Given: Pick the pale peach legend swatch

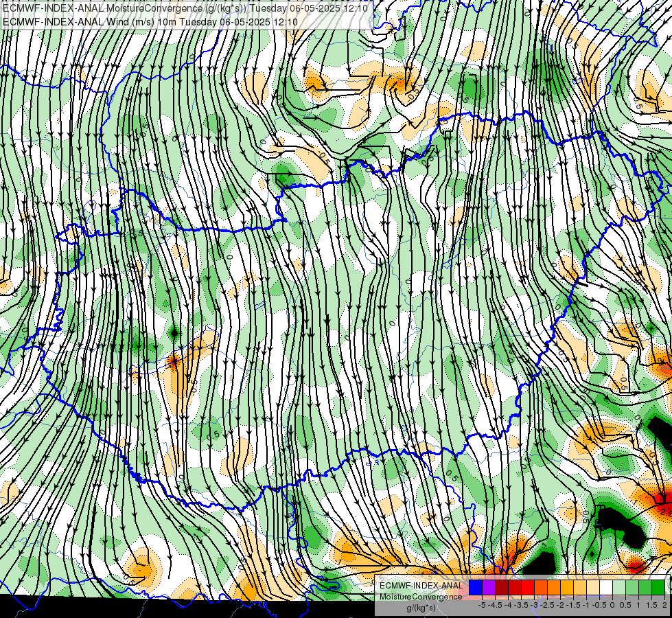Looking at the screenshot, I should pos(593,588).
